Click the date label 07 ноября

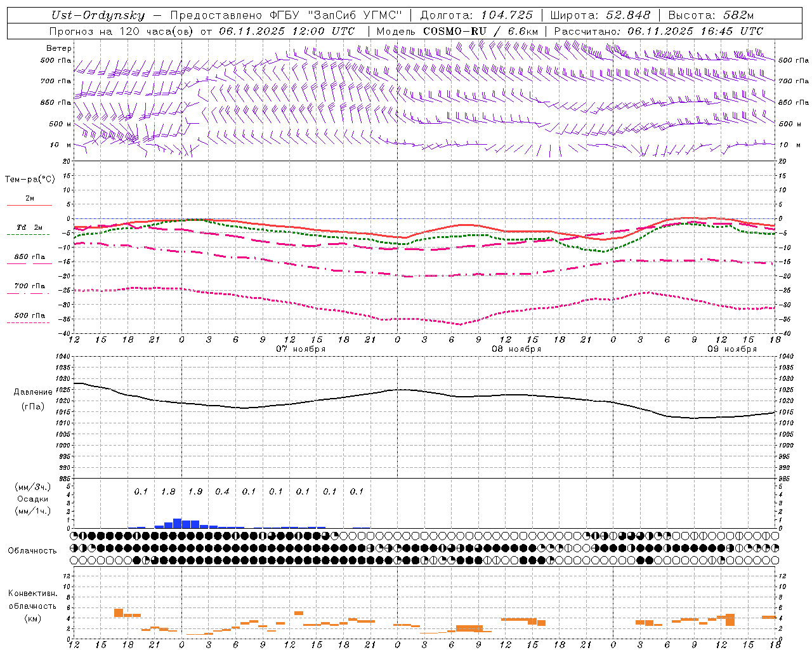tap(301, 349)
